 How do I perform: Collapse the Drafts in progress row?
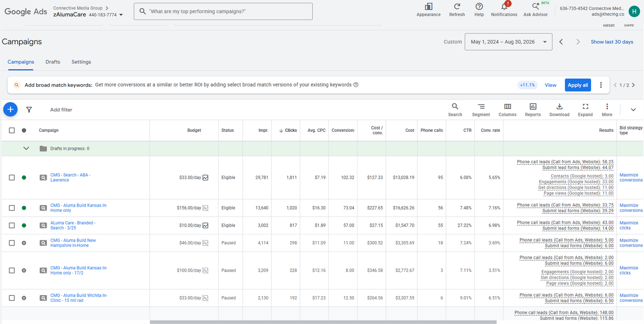pos(26,148)
